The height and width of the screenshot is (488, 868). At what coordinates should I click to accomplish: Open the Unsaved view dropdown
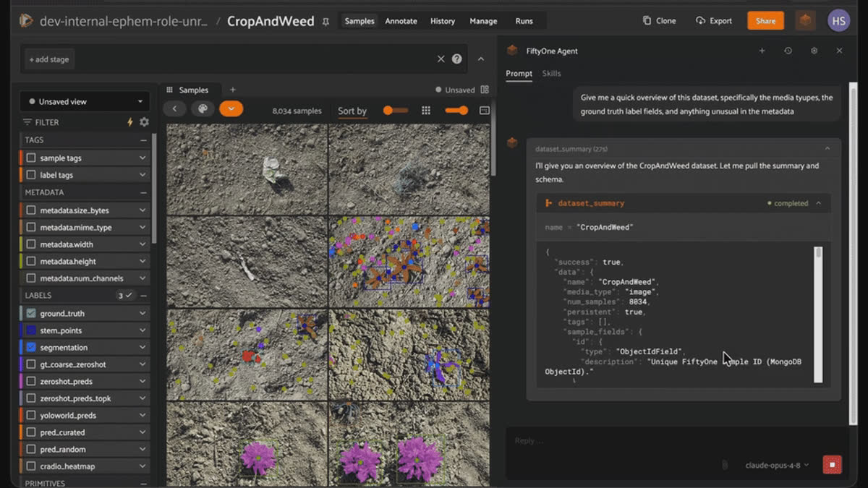coord(85,101)
